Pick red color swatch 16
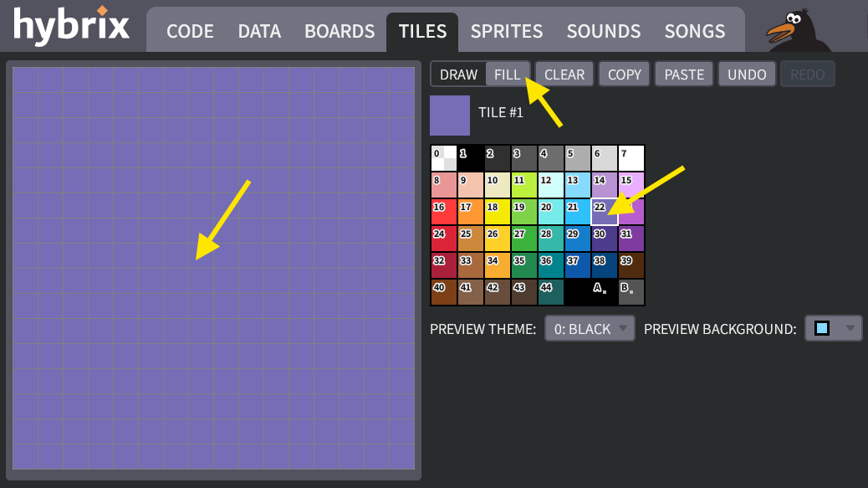 click(443, 211)
